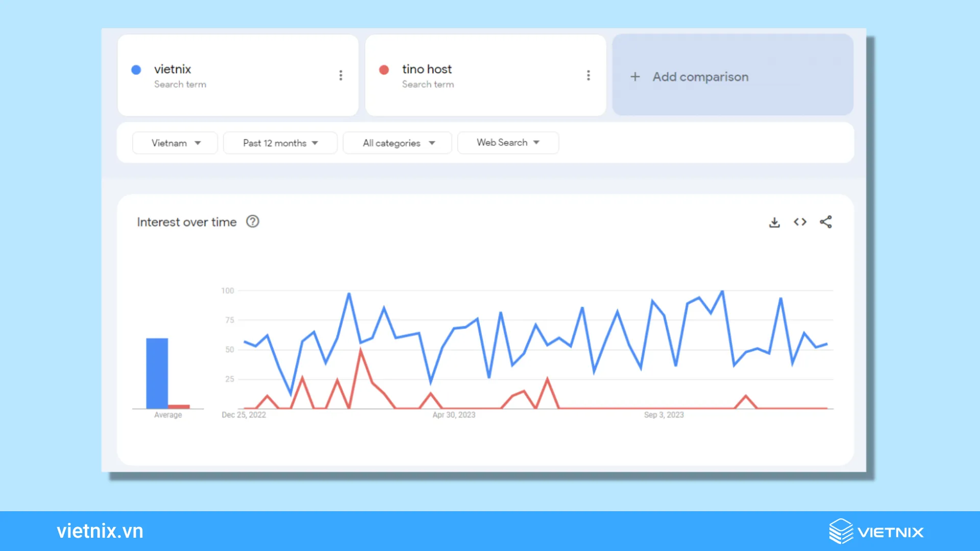Click the red dot indicator for tino host
This screenshot has height=551, width=980.
point(384,70)
